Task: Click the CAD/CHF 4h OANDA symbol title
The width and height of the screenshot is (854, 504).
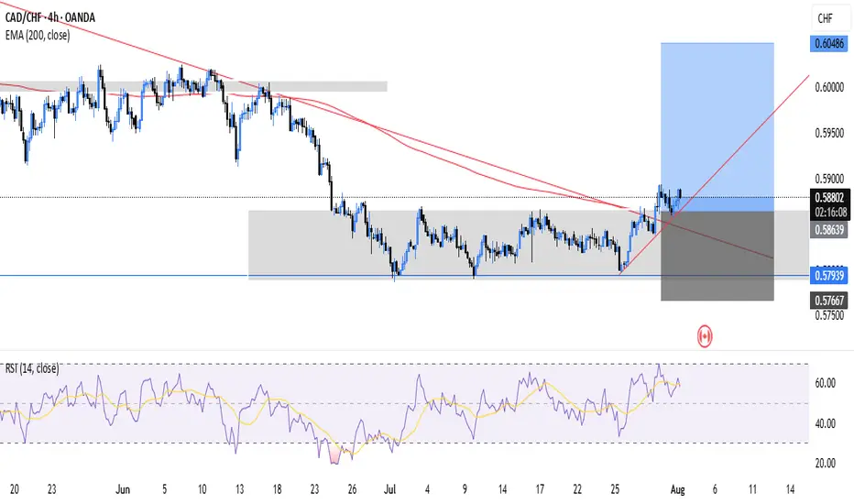Action: coord(50,17)
